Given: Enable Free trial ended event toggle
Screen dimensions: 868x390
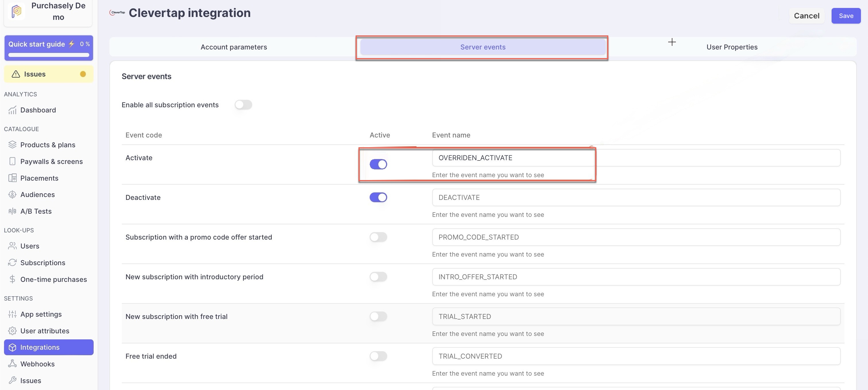Looking at the screenshot, I should (x=378, y=356).
